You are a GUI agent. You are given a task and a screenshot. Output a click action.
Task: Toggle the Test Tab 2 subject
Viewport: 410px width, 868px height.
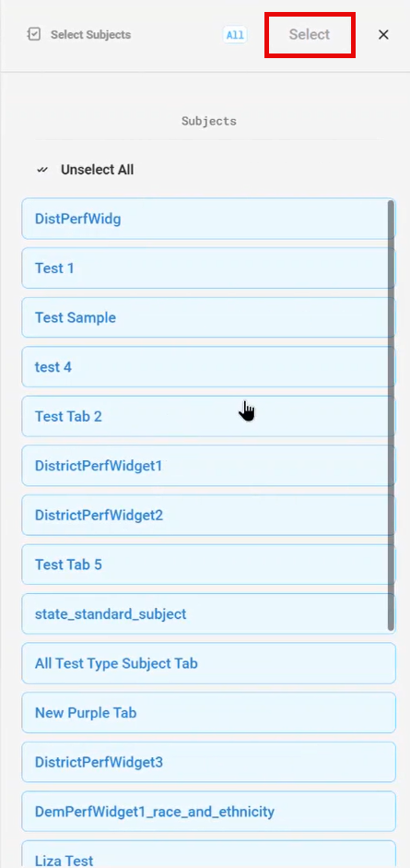pyautogui.click(x=208, y=416)
